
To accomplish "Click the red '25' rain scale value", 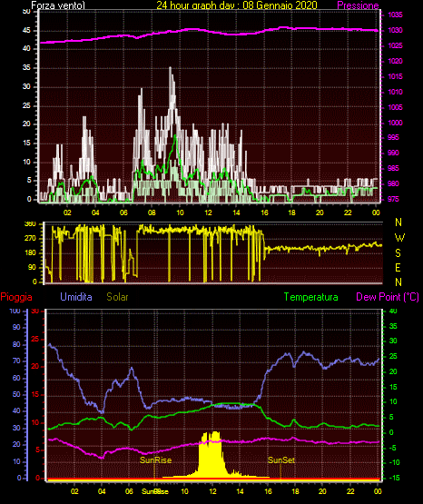I will (34, 339).
